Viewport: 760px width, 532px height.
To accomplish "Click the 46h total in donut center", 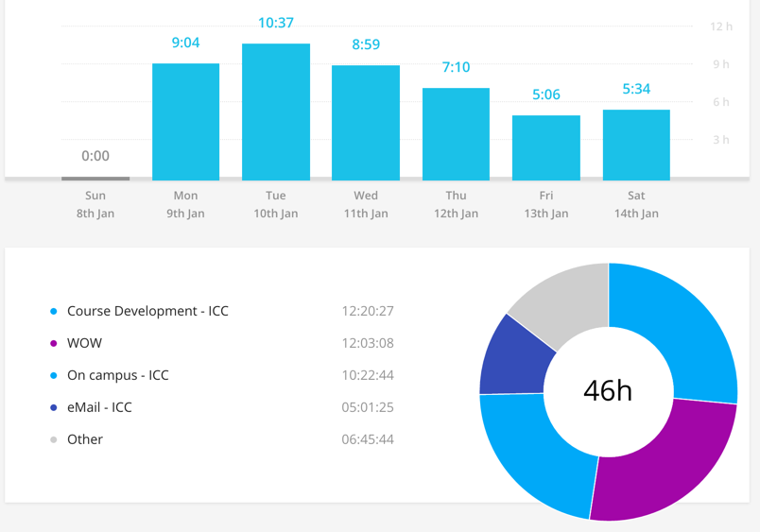I will pyautogui.click(x=608, y=391).
